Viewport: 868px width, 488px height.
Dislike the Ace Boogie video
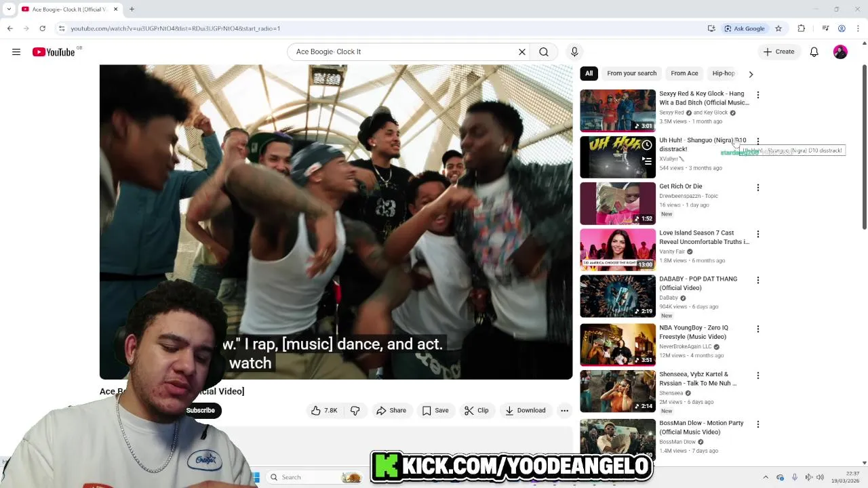[x=355, y=411]
